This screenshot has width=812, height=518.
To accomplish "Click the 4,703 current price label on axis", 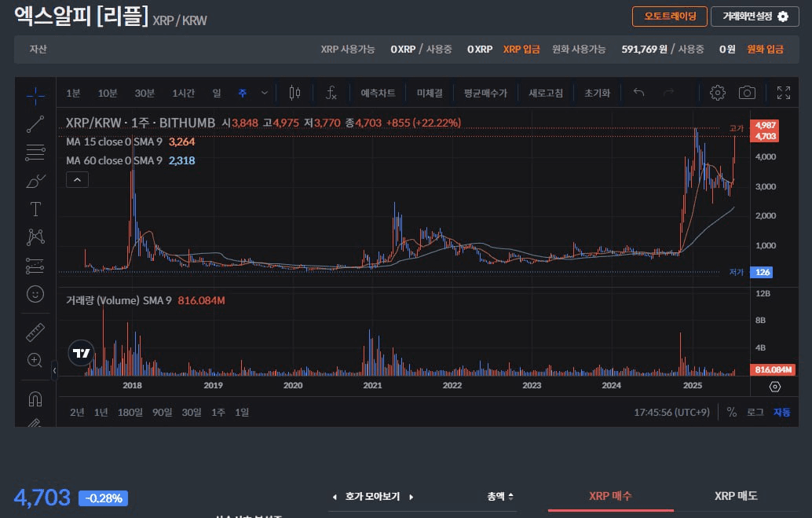I will 765,136.
